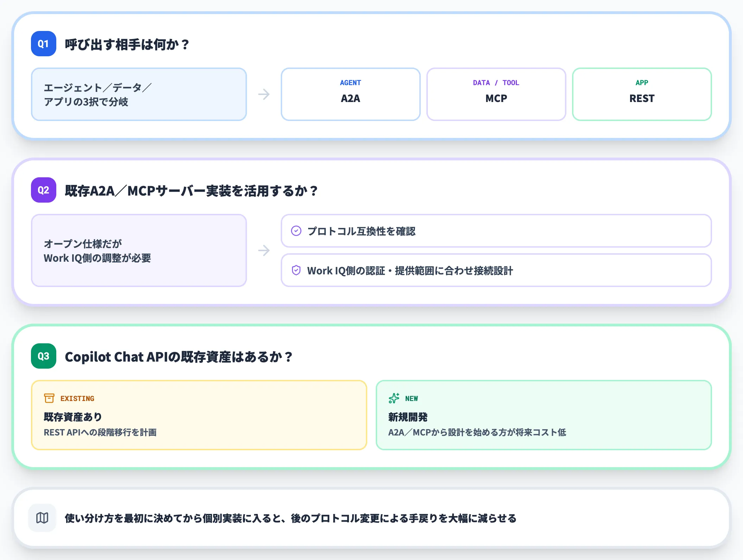Click the APP label text
The height and width of the screenshot is (560, 743).
[642, 83]
